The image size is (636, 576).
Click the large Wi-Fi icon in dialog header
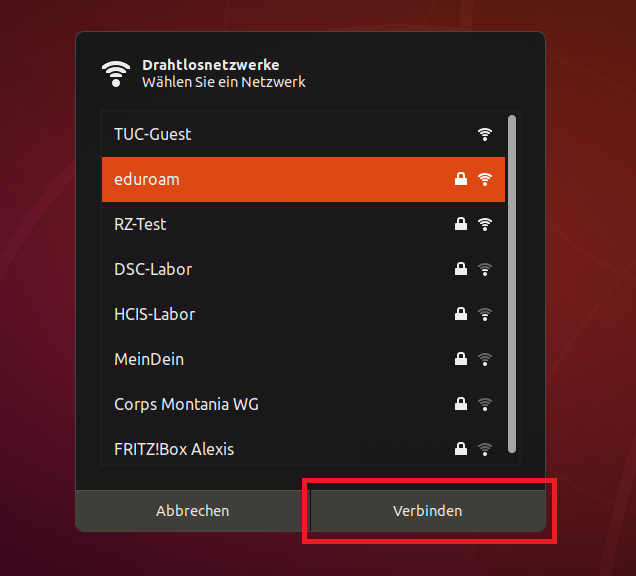click(116, 74)
